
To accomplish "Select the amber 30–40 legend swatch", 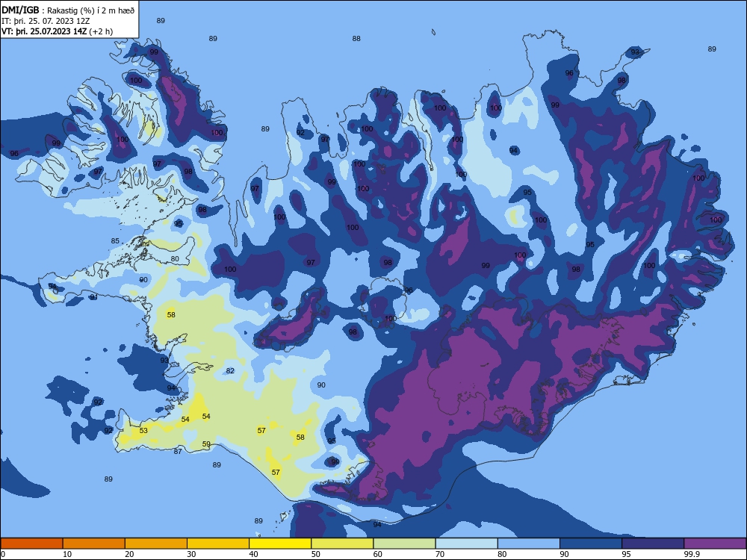I will click(x=218, y=544).
